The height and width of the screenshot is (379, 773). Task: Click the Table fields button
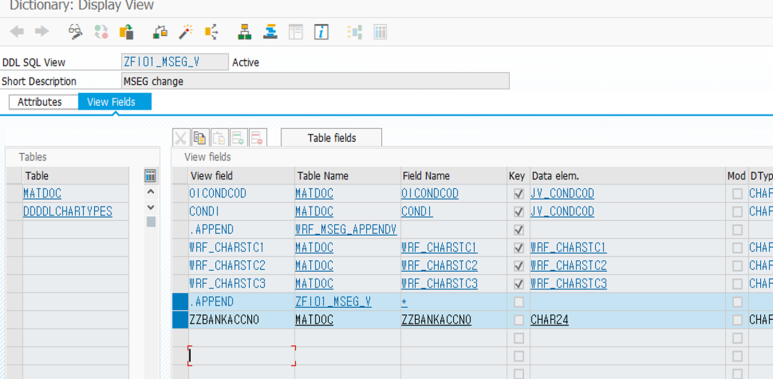[x=331, y=138]
